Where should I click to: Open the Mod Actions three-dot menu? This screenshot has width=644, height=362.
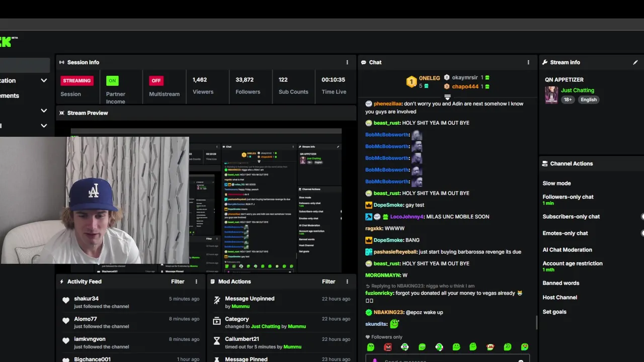click(x=347, y=282)
